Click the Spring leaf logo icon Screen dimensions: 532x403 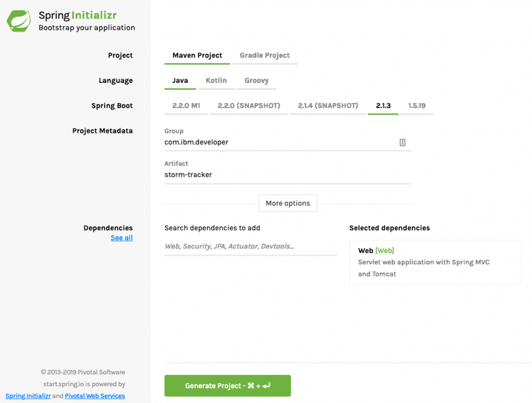(x=19, y=20)
